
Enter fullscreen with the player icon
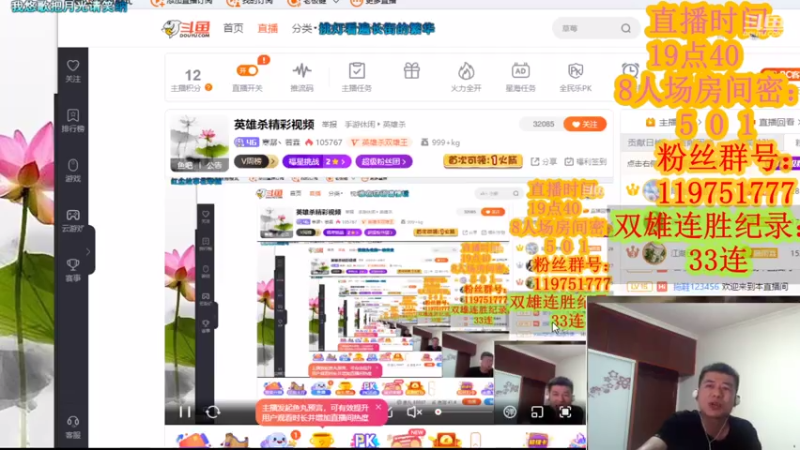[565, 412]
